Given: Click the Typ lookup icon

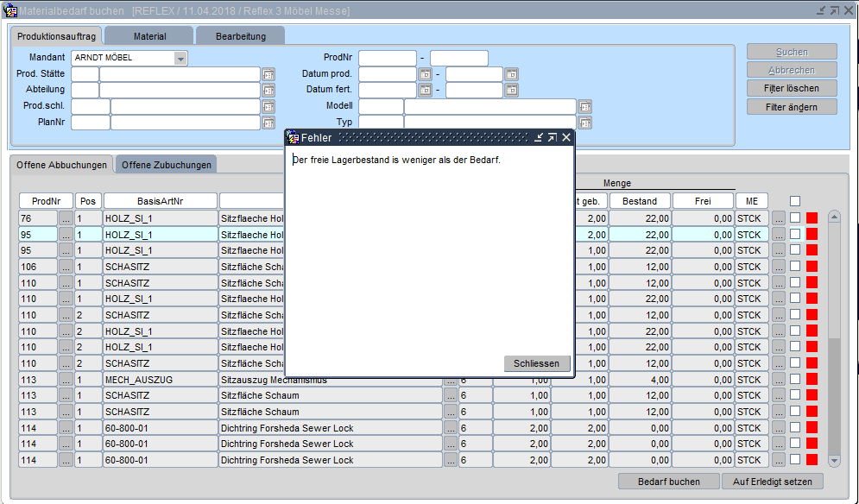Looking at the screenshot, I should pyautogui.click(x=584, y=123).
